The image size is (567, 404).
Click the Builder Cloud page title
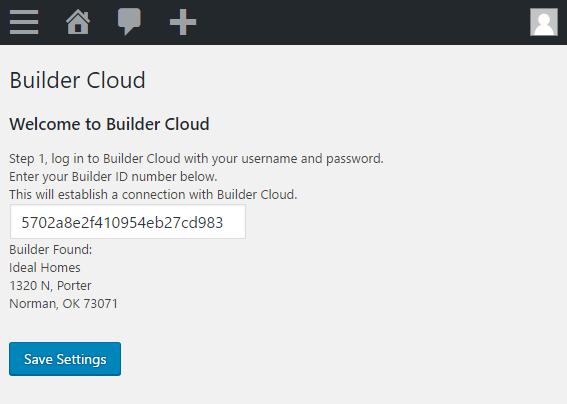coord(77,80)
